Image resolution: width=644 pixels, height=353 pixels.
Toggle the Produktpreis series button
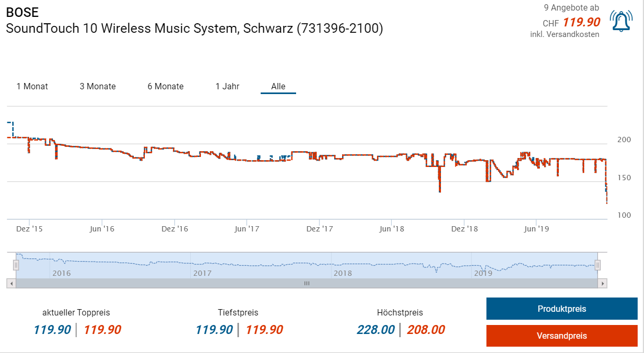pyautogui.click(x=562, y=309)
